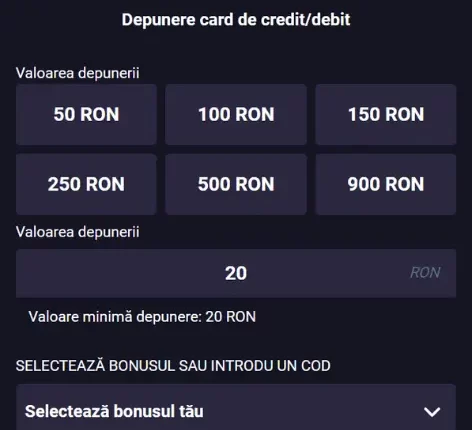Pick the 150 RON deposit option
472x430 pixels.
386,114
